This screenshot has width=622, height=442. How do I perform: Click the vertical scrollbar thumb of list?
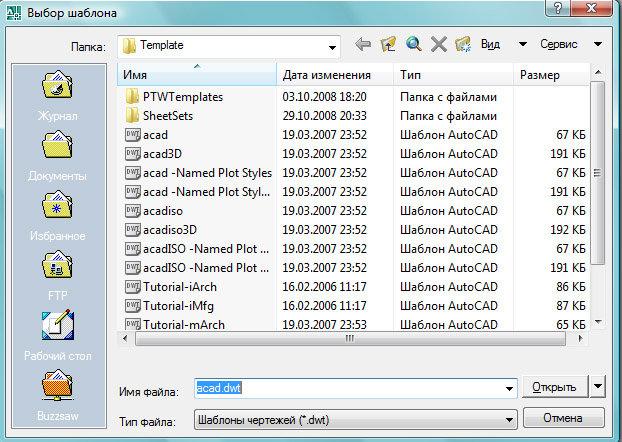597,173
